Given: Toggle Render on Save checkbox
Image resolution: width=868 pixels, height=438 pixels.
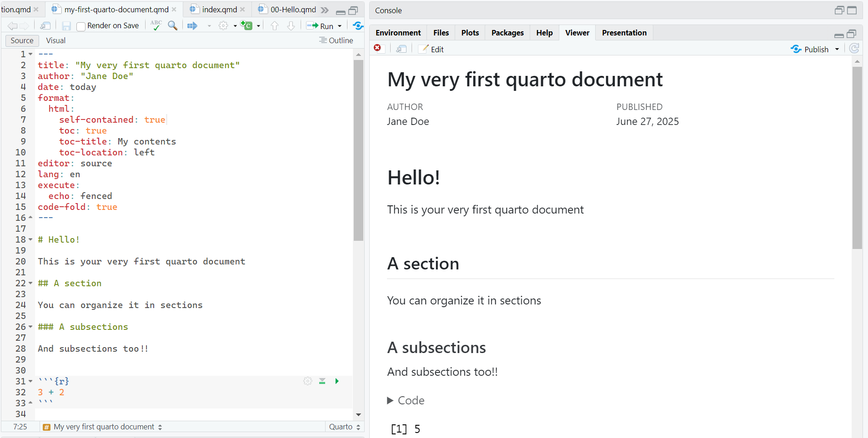Looking at the screenshot, I should click(81, 26).
